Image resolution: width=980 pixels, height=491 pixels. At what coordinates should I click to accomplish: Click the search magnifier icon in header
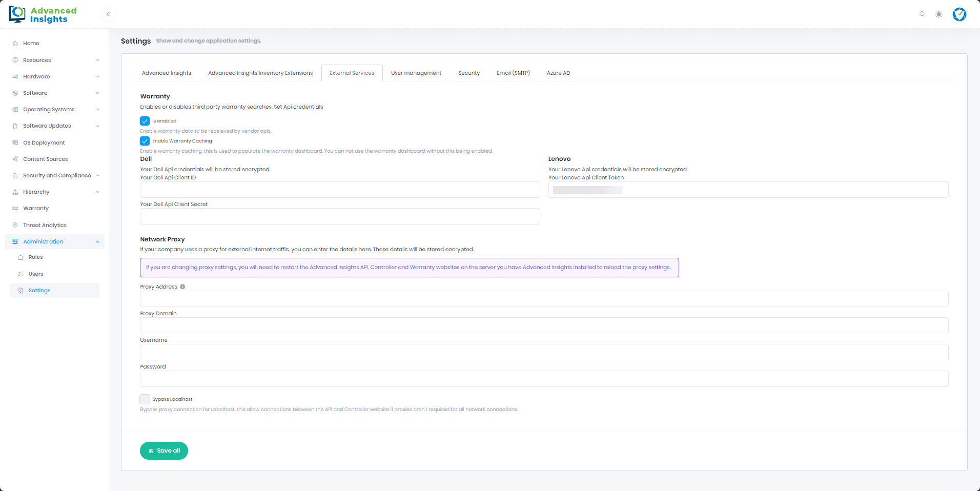922,14
